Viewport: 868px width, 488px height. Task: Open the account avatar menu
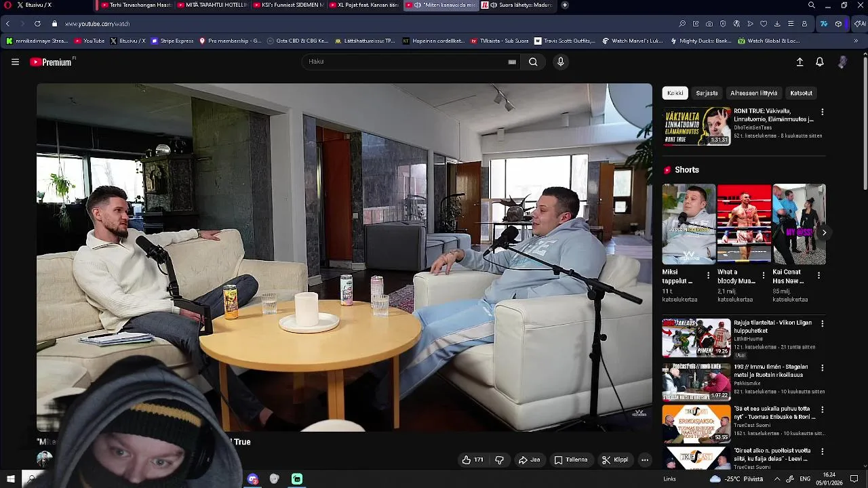click(842, 62)
